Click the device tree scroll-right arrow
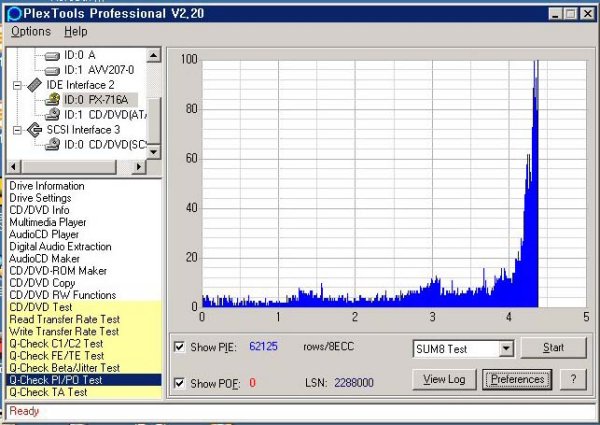Viewport: 600px width, 425px height. click(x=139, y=166)
